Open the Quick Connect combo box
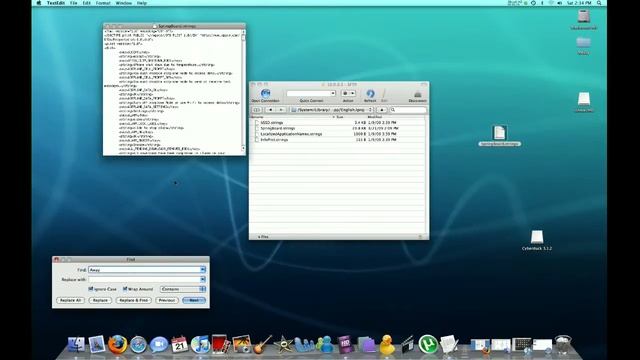The height and width of the screenshot is (360, 640). tap(311, 93)
